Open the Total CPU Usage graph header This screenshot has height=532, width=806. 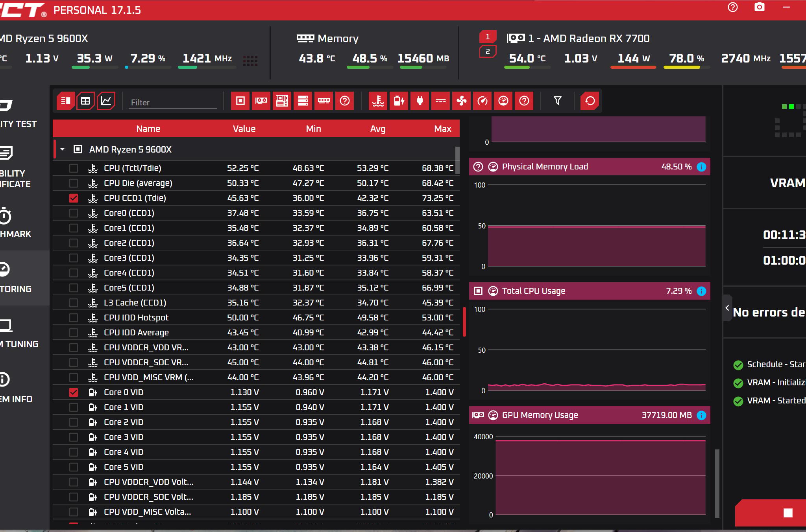590,291
